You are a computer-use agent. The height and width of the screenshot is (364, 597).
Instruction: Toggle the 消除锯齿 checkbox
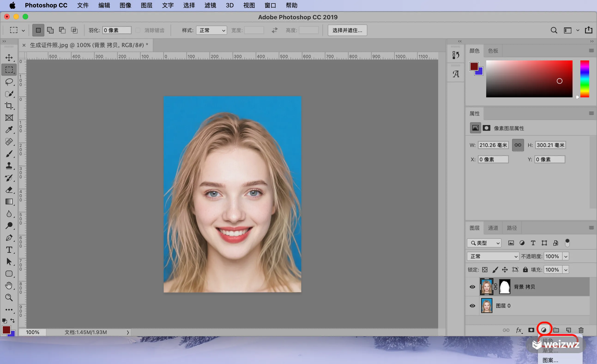coord(138,30)
